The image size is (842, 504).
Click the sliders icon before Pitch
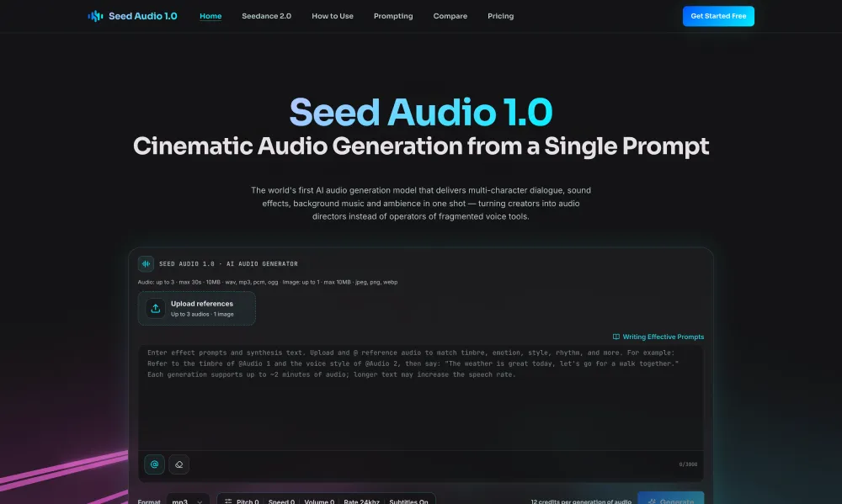228,501
